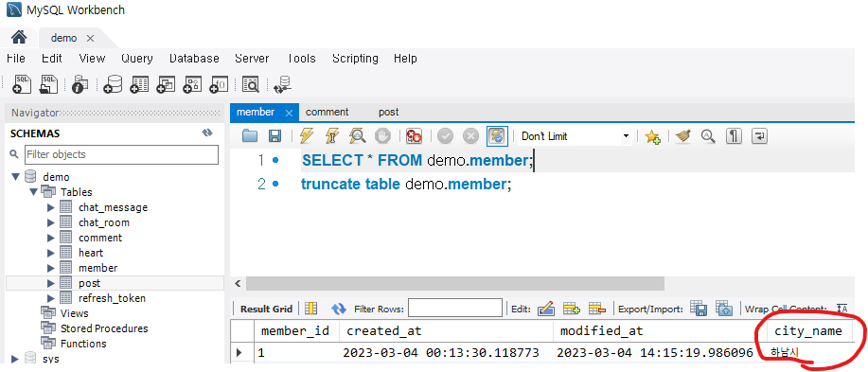Create new view toolbar icon
Screen dimensions: 868x372
(x=166, y=84)
